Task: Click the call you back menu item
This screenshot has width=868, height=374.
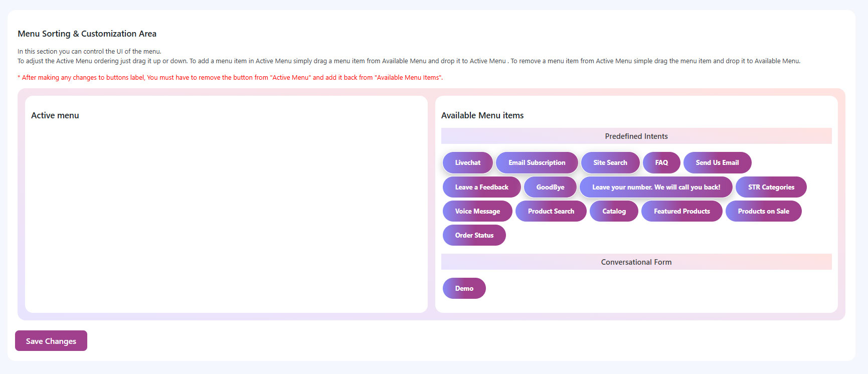Action: [x=656, y=187]
